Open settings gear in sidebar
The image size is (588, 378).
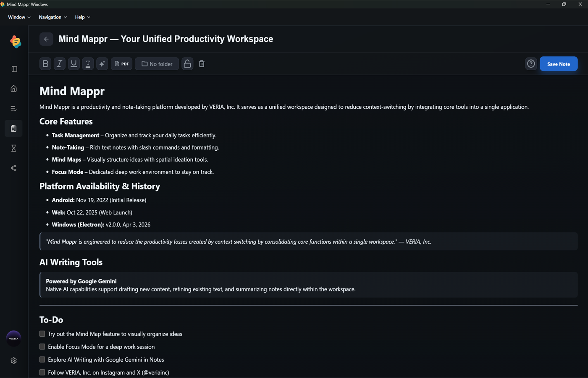point(14,361)
